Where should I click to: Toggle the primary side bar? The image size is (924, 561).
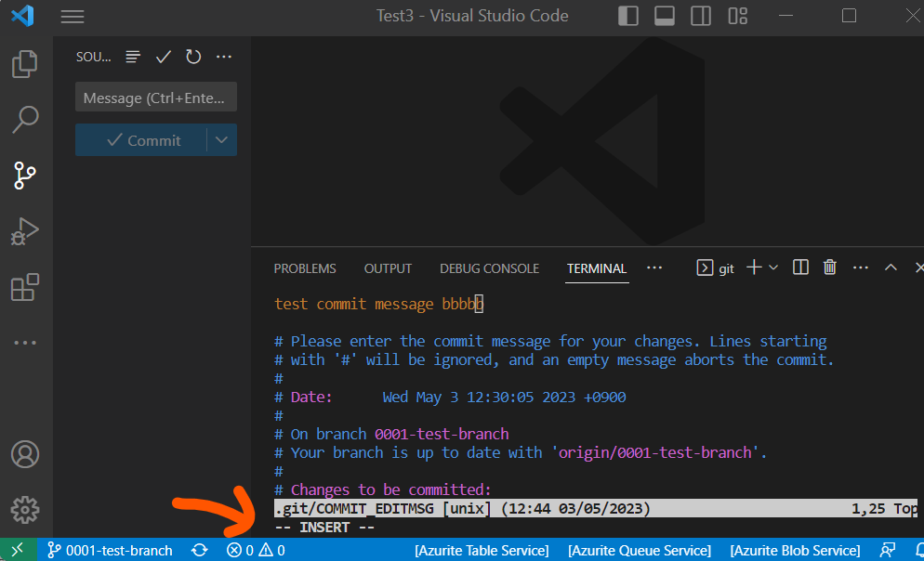tap(628, 16)
